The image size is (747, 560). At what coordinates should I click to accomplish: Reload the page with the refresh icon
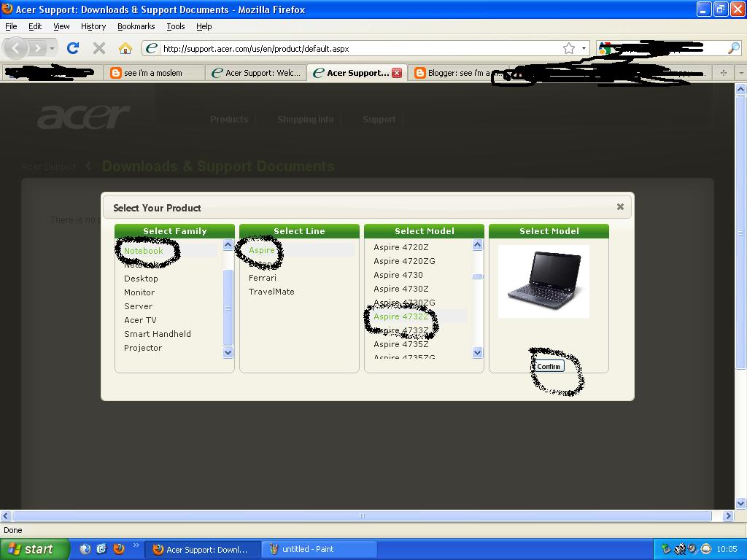pyautogui.click(x=73, y=48)
